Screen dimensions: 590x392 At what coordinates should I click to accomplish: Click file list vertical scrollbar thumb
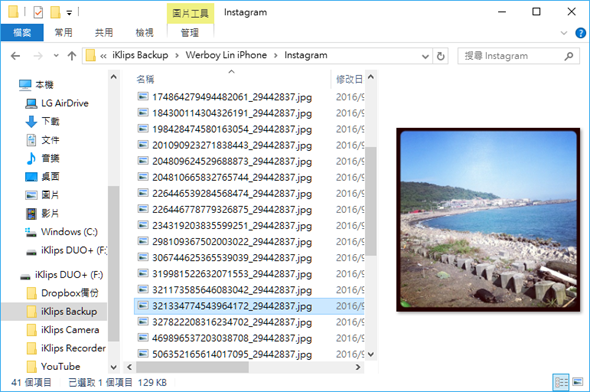pyautogui.click(x=370, y=201)
